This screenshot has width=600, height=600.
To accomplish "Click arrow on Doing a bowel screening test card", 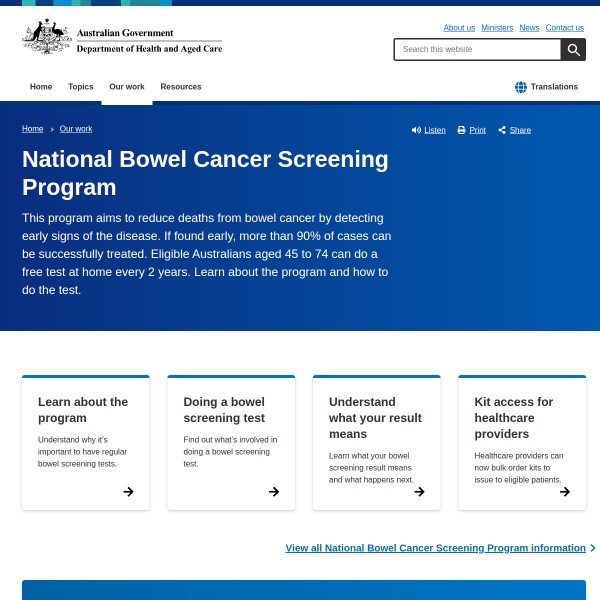I will pyautogui.click(x=274, y=491).
